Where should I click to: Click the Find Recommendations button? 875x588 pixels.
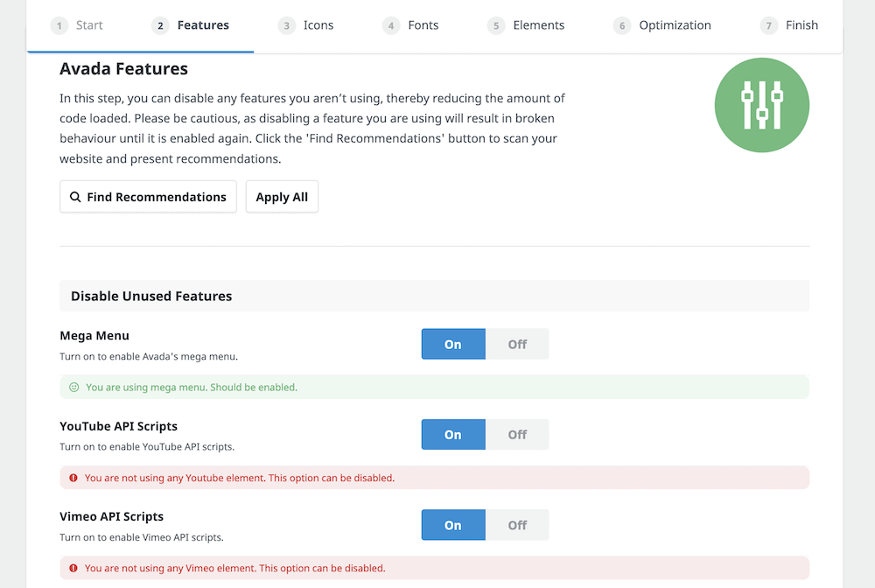click(x=148, y=197)
